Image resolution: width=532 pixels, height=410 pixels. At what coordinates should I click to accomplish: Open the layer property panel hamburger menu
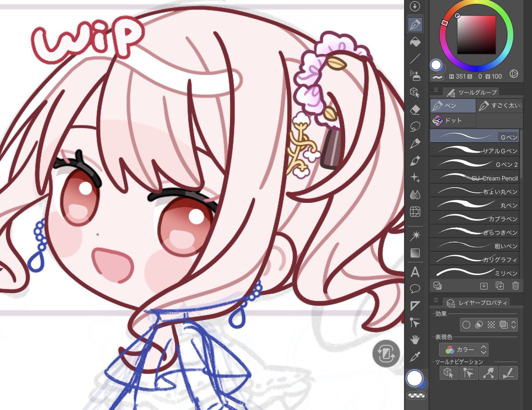click(x=436, y=300)
